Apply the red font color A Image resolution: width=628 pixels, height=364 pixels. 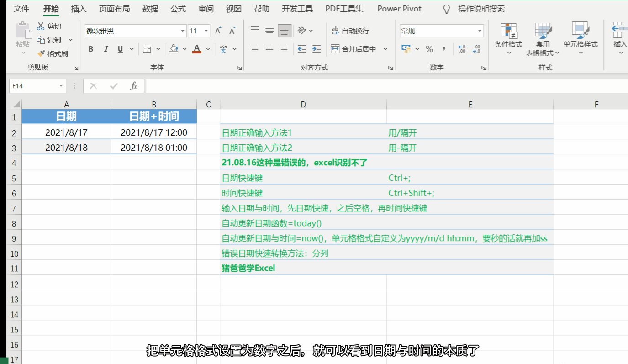pyautogui.click(x=197, y=49)
